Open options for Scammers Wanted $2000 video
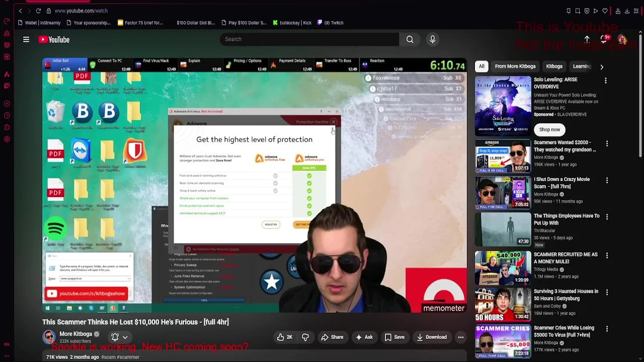This screenshot has height=362, width=644. (607, 143)
